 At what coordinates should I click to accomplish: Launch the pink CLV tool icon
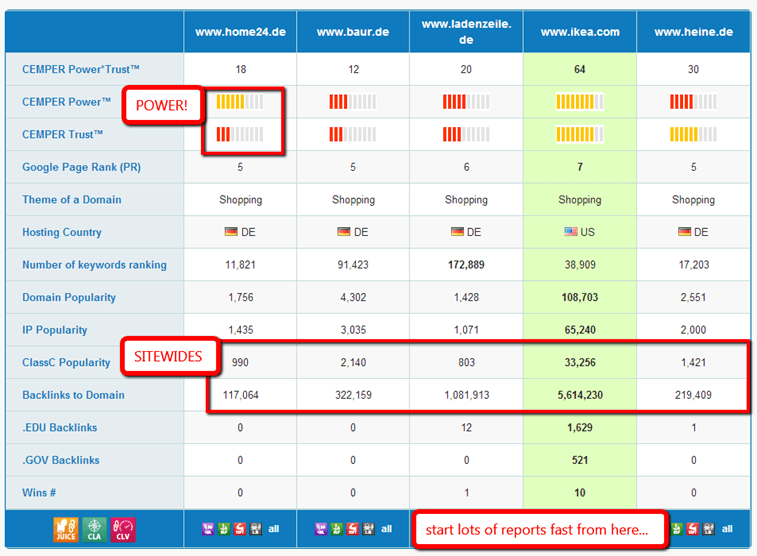(x=123, y=529)
